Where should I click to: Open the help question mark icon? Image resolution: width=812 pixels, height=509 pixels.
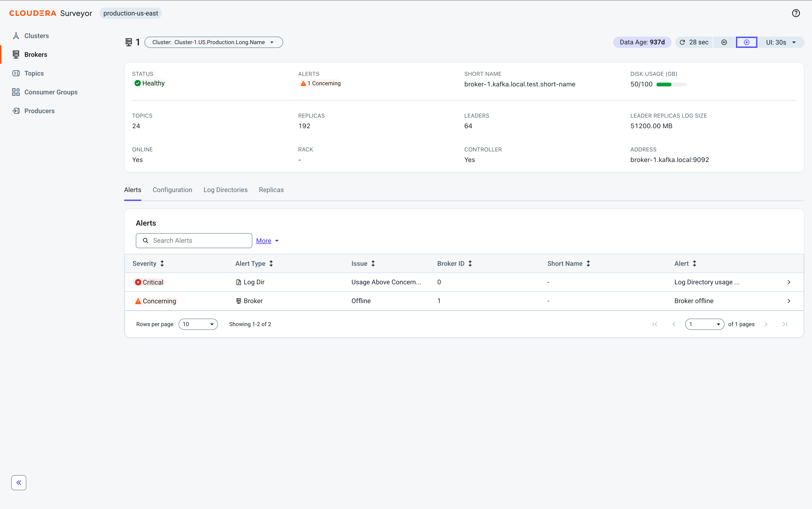tap(796, 13)
